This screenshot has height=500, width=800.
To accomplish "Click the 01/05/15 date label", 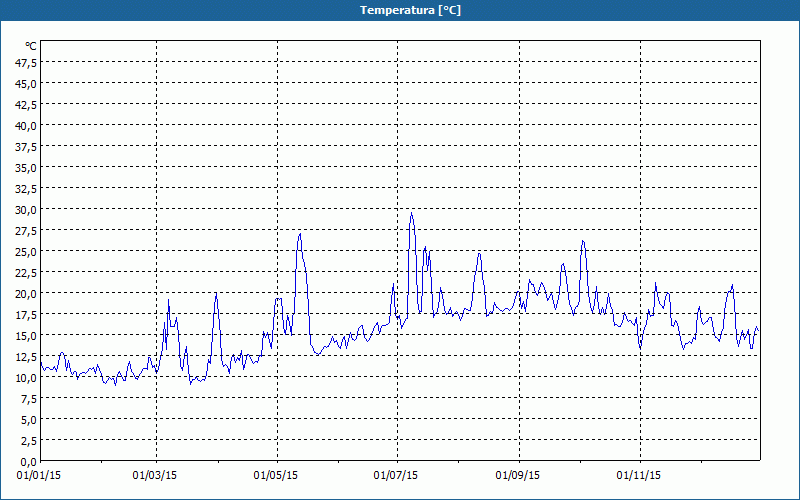I will [276, 476].
